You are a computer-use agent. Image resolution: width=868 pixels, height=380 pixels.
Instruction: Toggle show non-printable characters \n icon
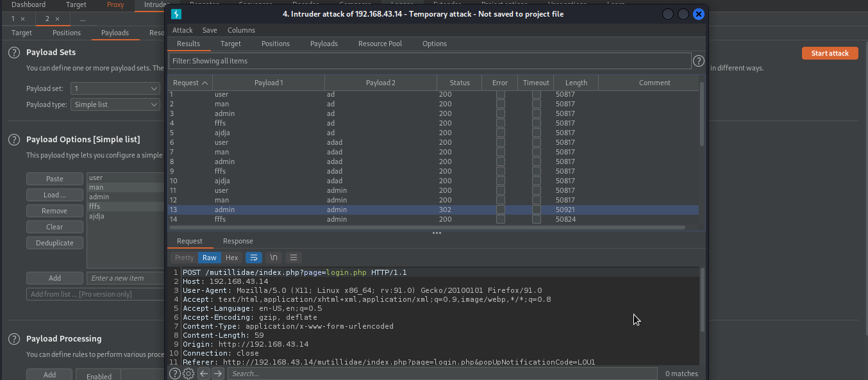click(274, 258)
